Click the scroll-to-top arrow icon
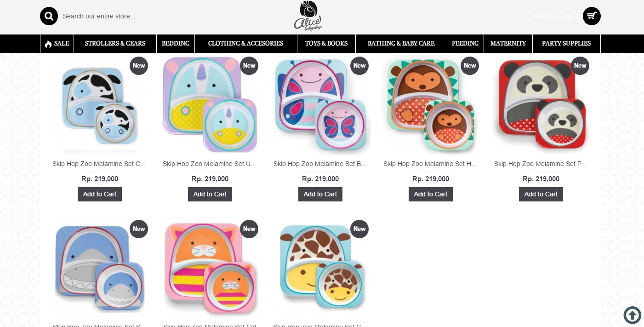This screenshot has height=327, width=644. 633,315
